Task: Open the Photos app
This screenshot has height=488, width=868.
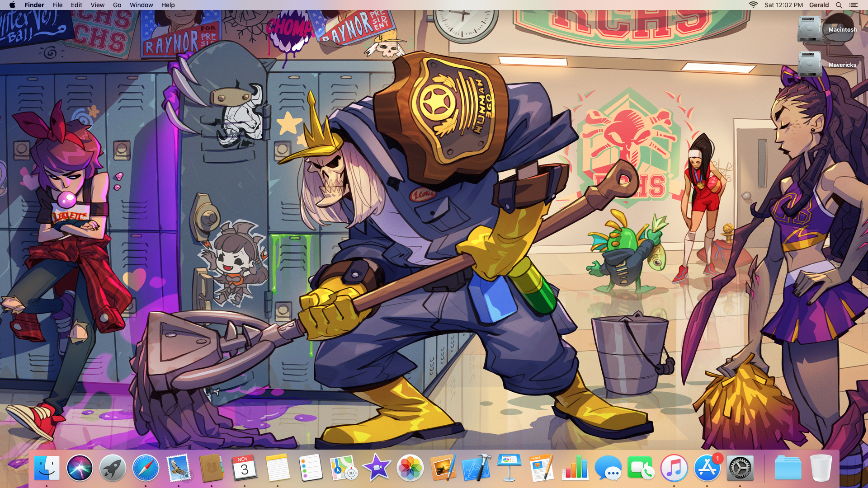Action: [410, 468]
